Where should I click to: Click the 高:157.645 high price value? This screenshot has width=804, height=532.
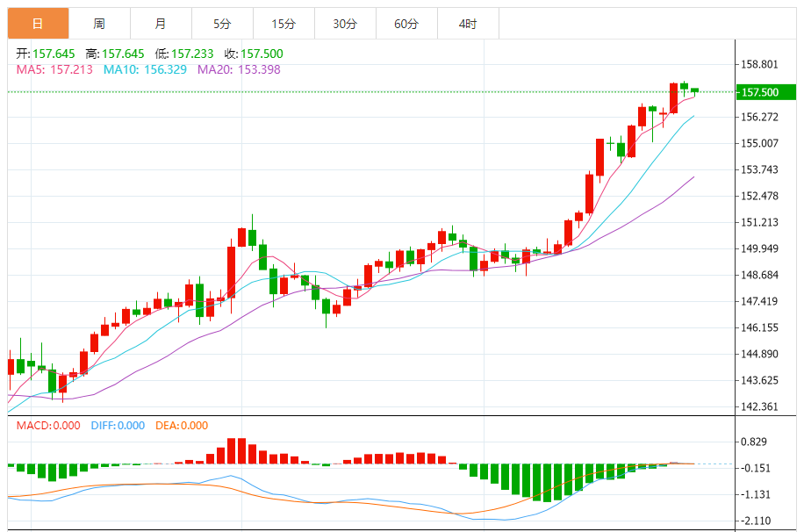115,54
